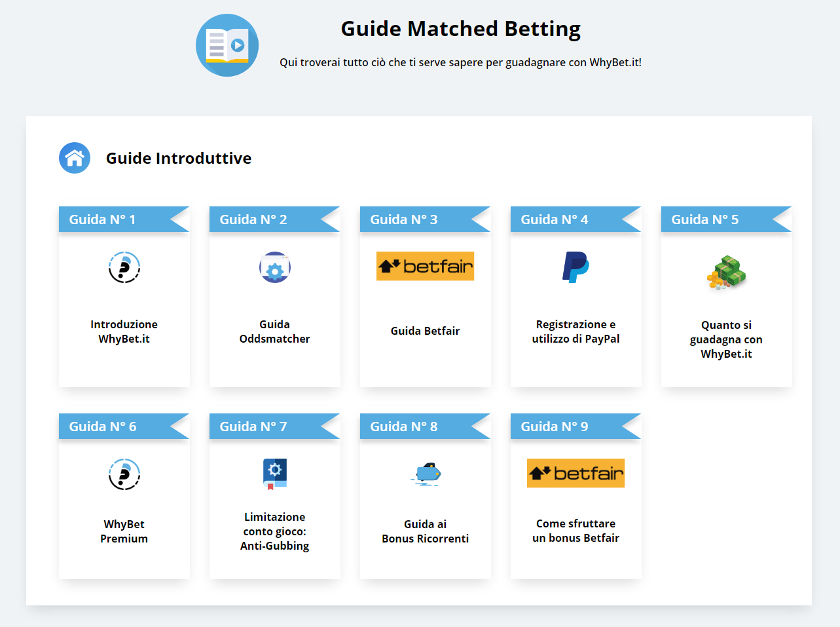Click the Betfair logo in Guida N° 3
The width and height of the screenshot is (840, 627).
(x=425, y=266)
